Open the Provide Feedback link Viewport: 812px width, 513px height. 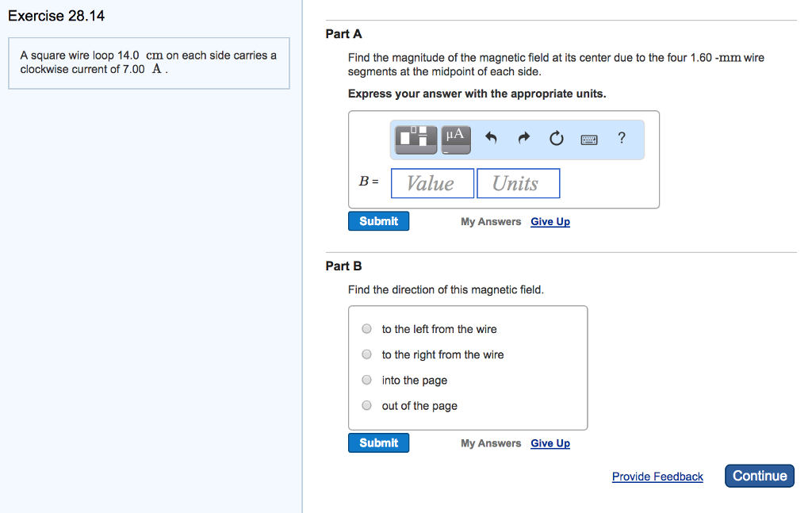point(657,477)
